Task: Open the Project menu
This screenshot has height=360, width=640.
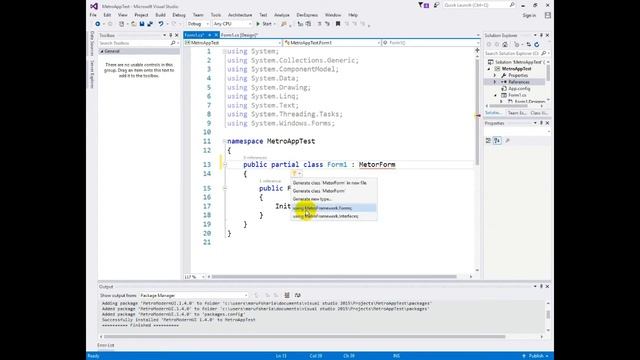Action: coord(141,15)
